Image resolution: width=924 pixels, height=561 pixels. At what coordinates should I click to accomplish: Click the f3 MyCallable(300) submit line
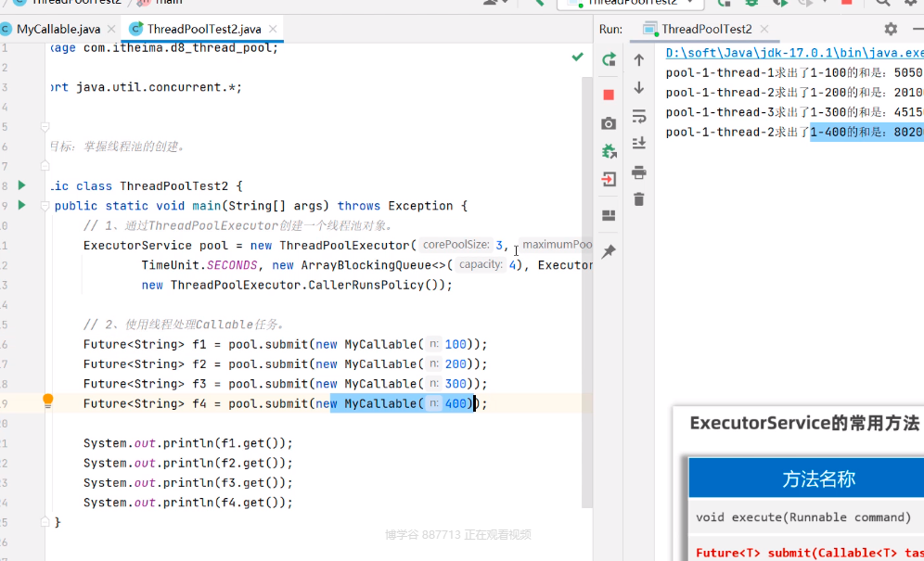point(285,384)
